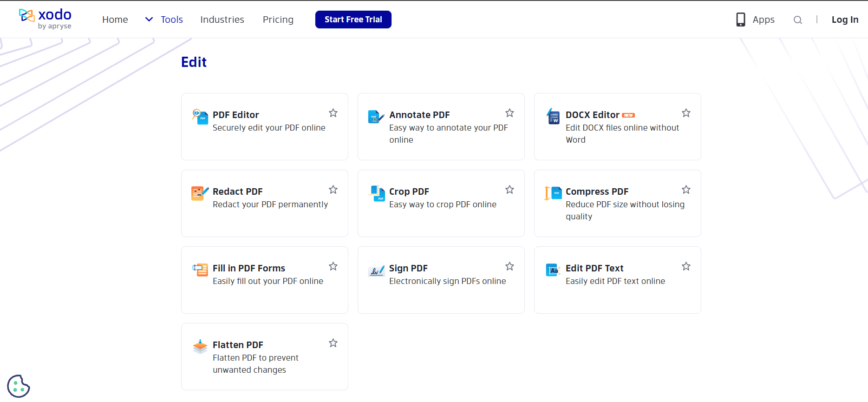This screenshot has width=868, height=402.
Task: Open the Tools menu
Action: pos(172,20)
